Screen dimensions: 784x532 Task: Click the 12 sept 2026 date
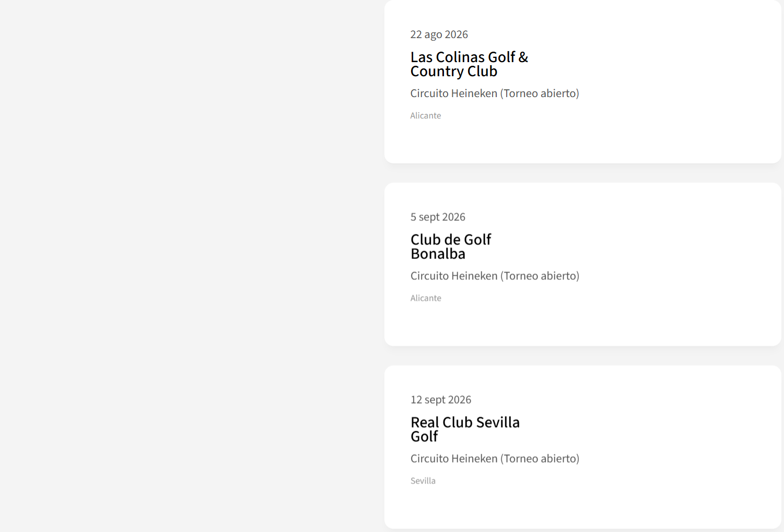pos(441,400)
